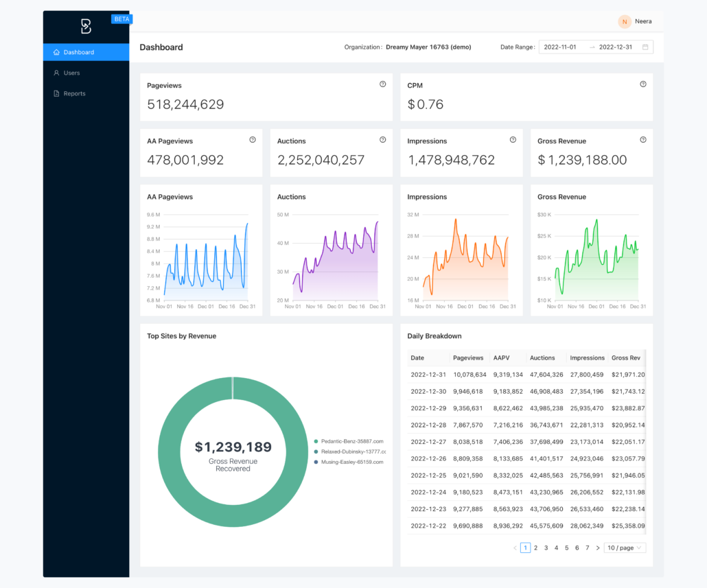
Task: Open the 10 / page dropdown
Action: pos(624,548)
